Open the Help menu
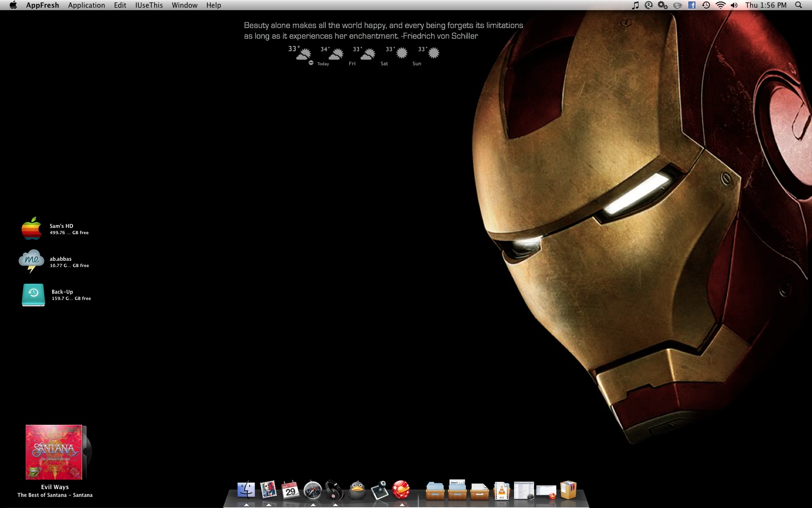812x508 pixels. coord(214,5)
